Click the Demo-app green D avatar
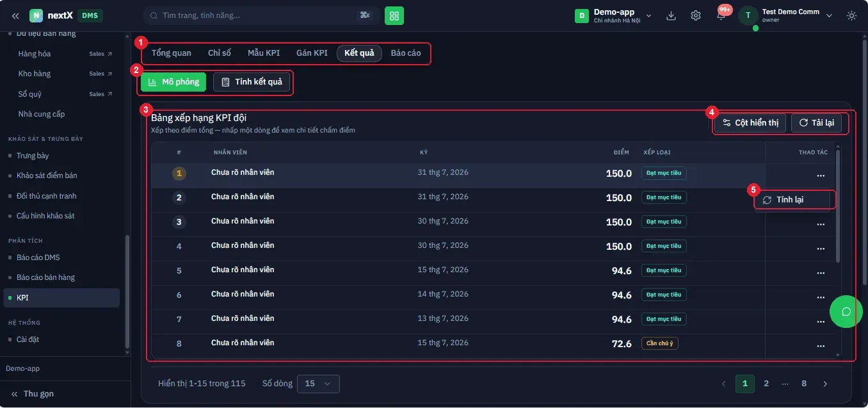 (x=582, y=15)
